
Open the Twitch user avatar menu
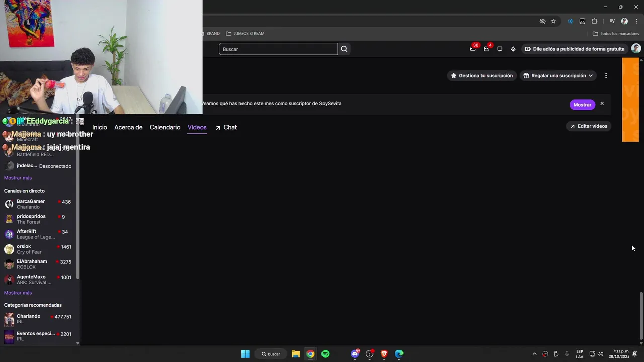(636, 49)
